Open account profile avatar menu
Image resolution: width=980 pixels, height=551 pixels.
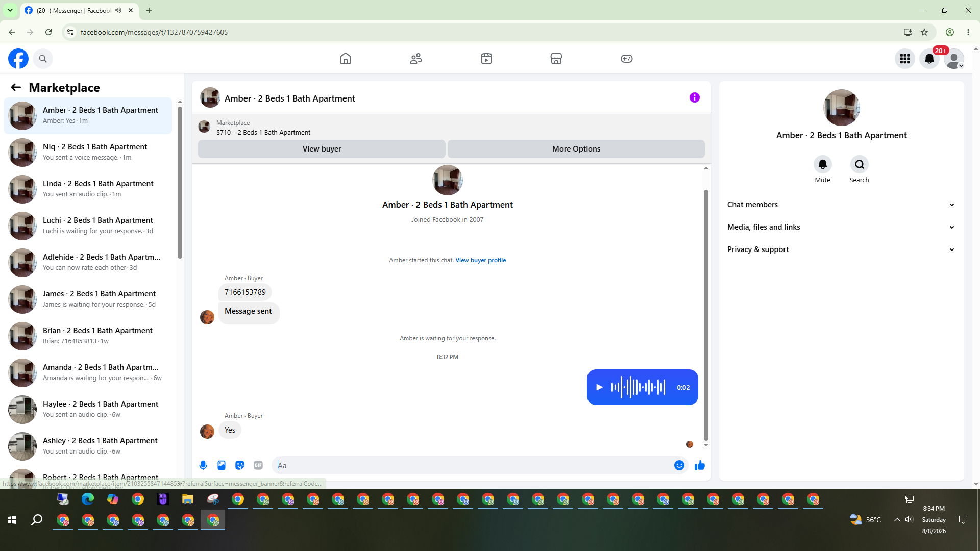954,59
